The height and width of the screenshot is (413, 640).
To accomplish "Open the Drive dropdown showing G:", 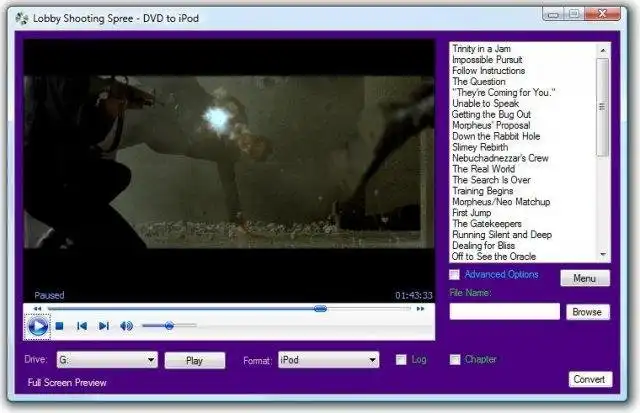I will click(x=107, y=360).
